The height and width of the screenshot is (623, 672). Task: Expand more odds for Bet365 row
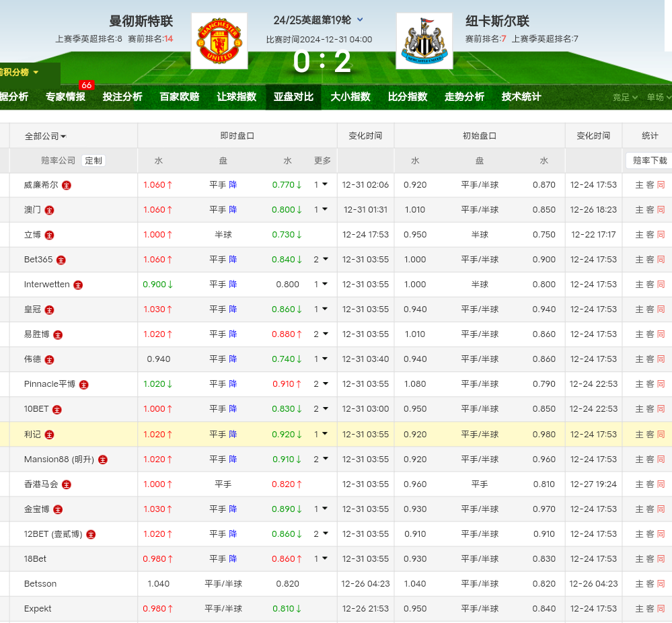click(x=321, y=260)
